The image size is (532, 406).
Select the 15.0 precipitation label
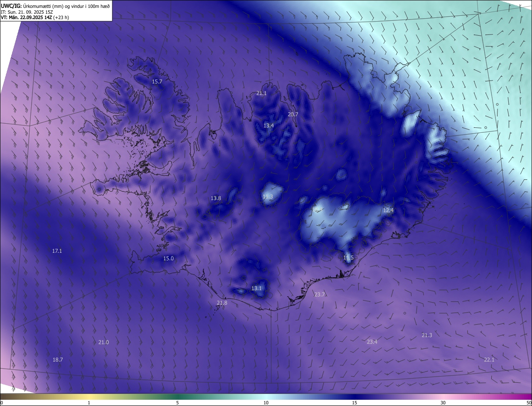pos(168,259)
